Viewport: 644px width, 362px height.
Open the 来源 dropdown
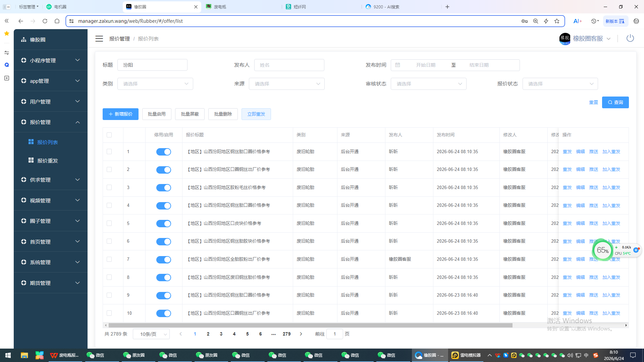pos(287,84)
